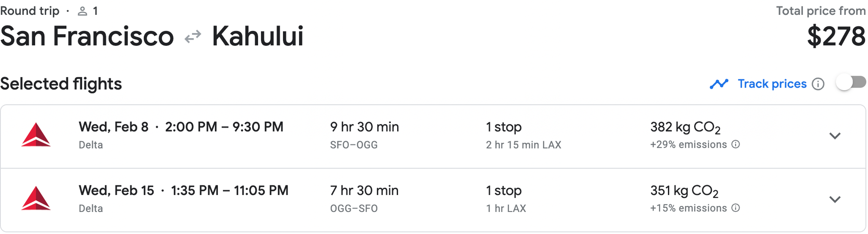Click the $278 total price
Screen dimensions: 868x234
click(x=836, y=37)
